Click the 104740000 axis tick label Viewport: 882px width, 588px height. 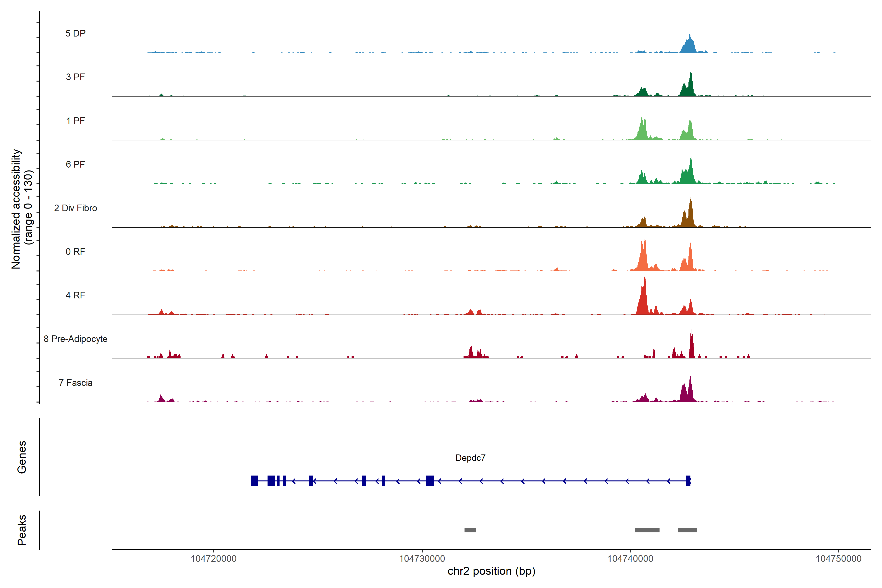click(x=630, y=558)
